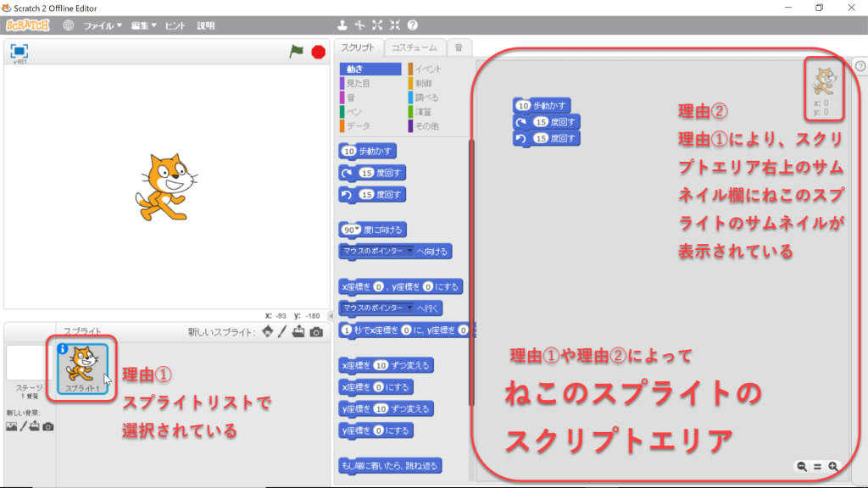Click the red stop button

pos(319,52)
